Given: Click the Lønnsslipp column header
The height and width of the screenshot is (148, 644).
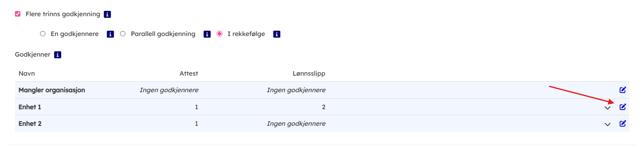Looking at the screenshot, I should [x=309, y=74].
